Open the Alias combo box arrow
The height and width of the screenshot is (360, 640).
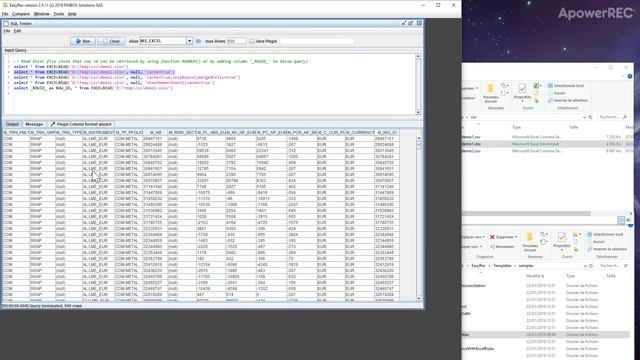point(189,41)
